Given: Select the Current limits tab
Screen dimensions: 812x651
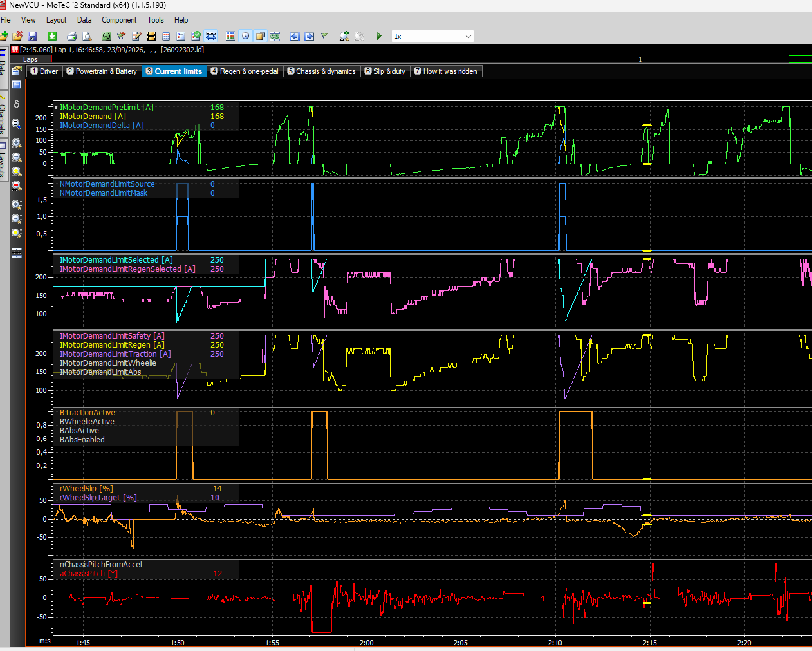Looking at the screenshot, I should pos(174,71).
